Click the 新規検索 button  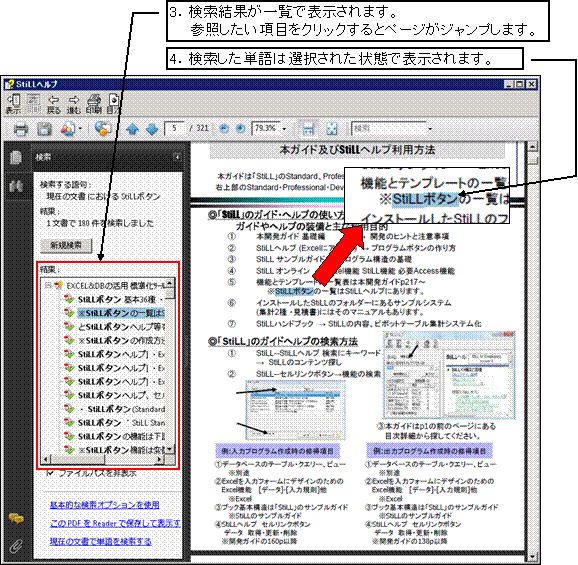(x=66, y=245)
